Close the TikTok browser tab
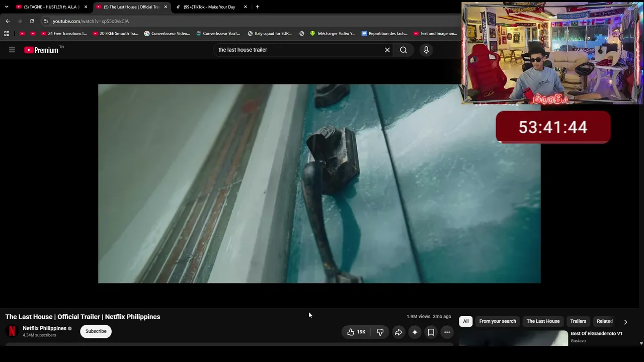This screenshot has width=644, height=362. 246,7
